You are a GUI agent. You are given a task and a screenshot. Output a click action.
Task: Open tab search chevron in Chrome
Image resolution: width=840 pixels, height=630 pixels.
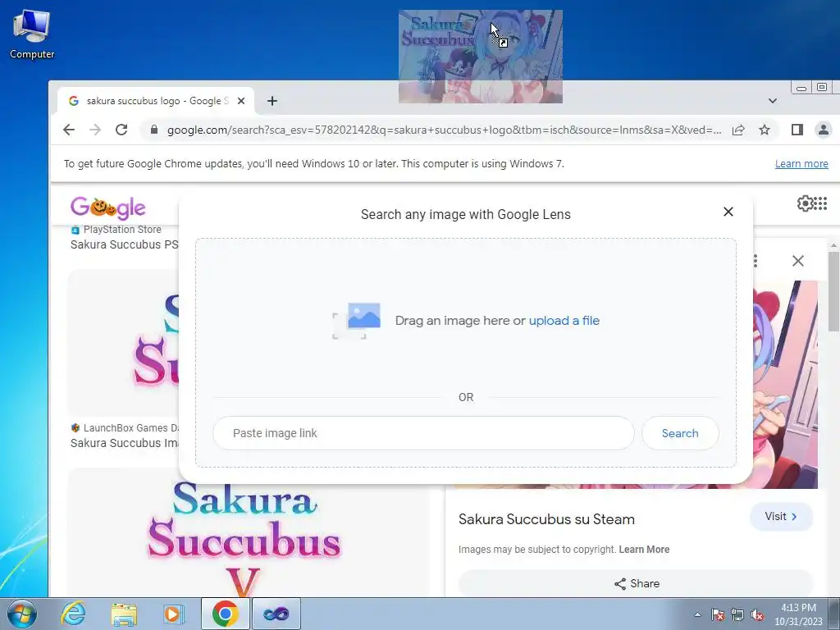point(773,101)
